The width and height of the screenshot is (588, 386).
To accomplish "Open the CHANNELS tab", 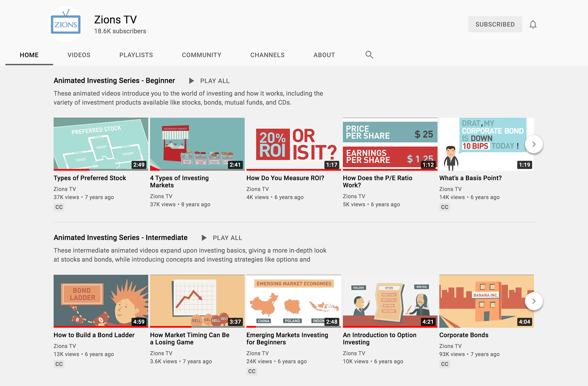I will click(267, 55).
